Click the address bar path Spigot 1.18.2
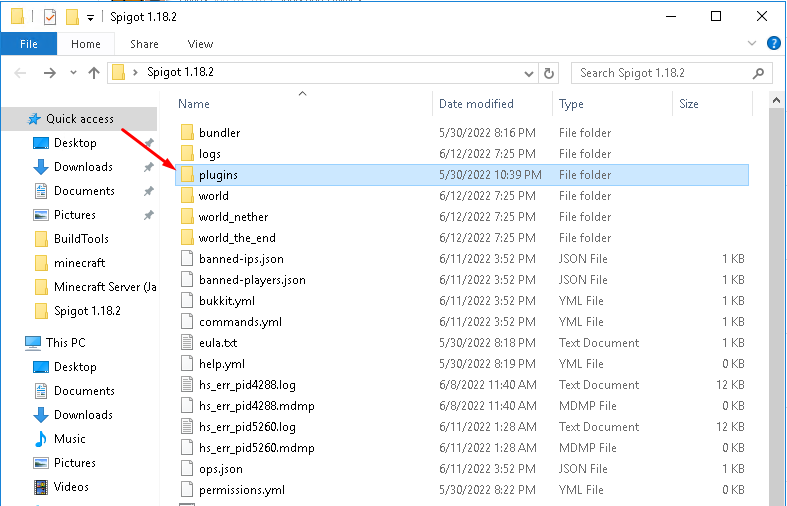 pos(180,72)
